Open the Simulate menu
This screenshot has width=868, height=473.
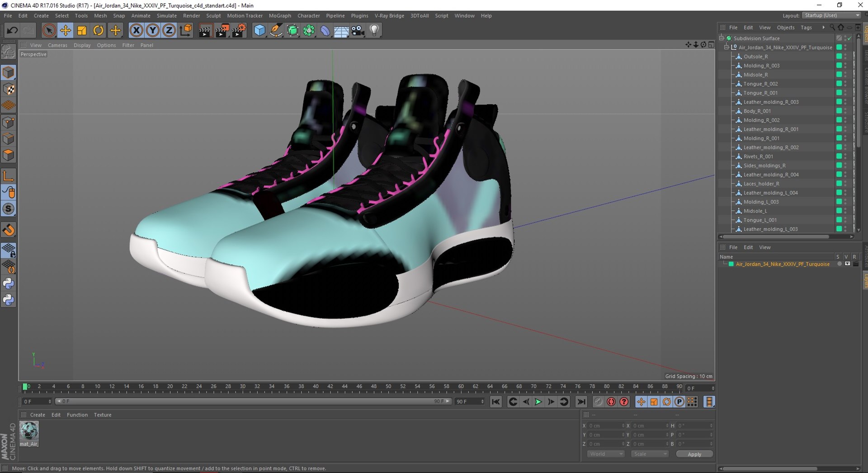click(166, 15)
